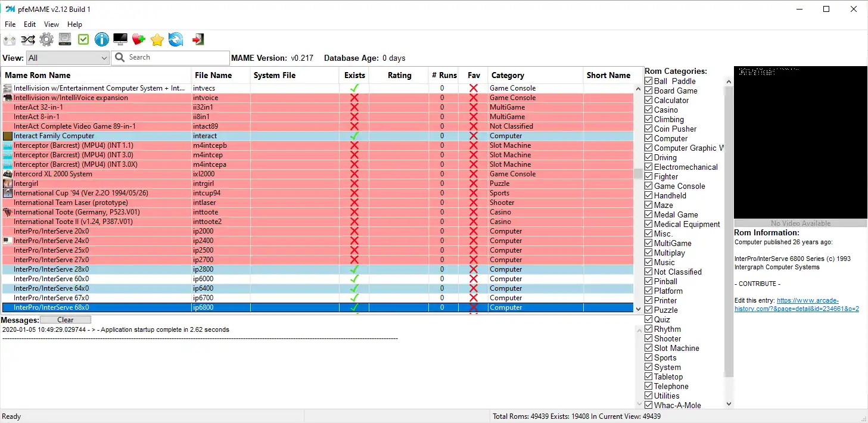Screen dimensions: 868x423
Task: Click the Intercord XL 2000 System row icon
Action: [8, 174]
